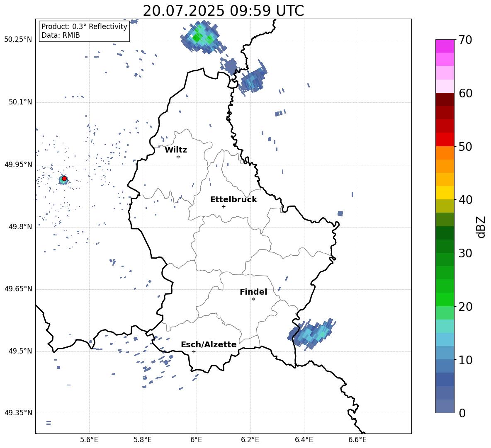Click the bright green colorbar band above 20
This screenshot has width=491, height=448.
coord(445,299)
